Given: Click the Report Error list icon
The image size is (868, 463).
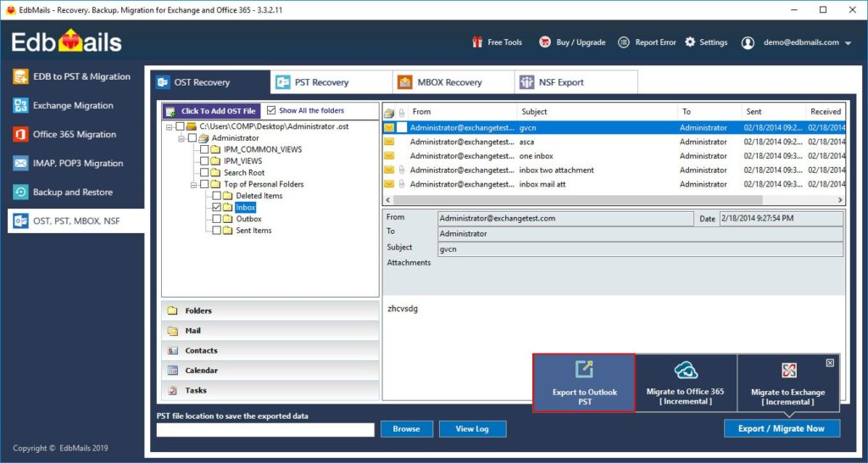Looking at the screenshot, I should (x=624, y=42).
